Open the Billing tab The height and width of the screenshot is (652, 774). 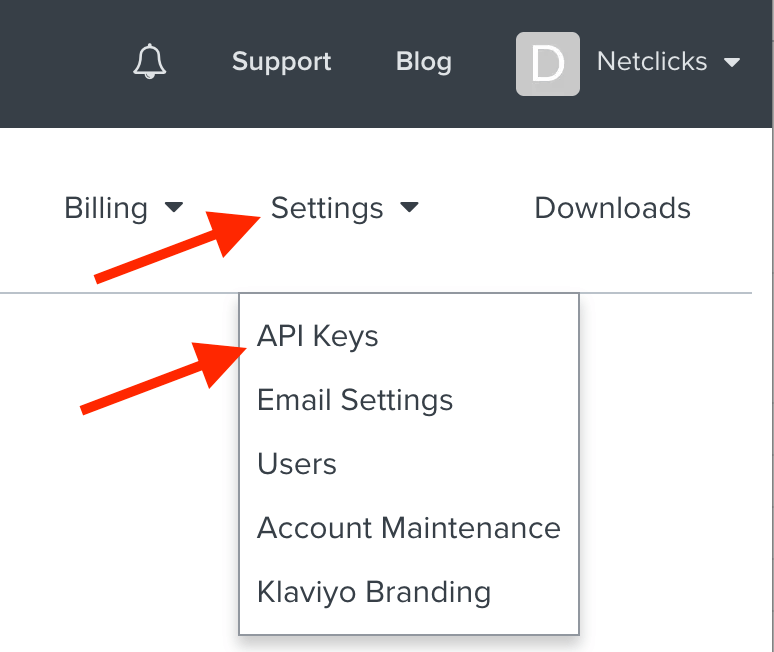click(x=106, y=208)
